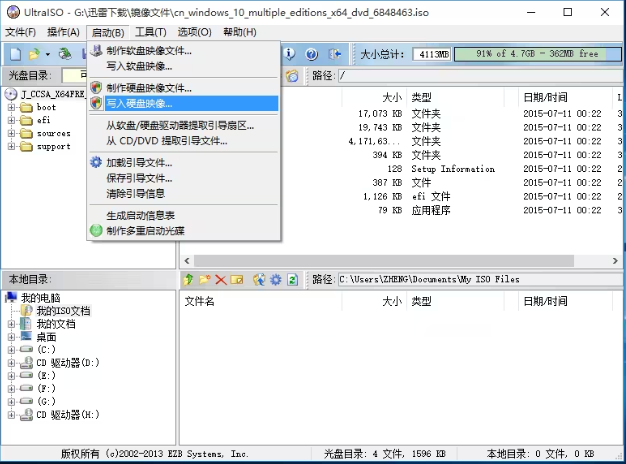Click the sources folder icon
626x464 pixels.
pyautogui.click(x=26, y=134)
